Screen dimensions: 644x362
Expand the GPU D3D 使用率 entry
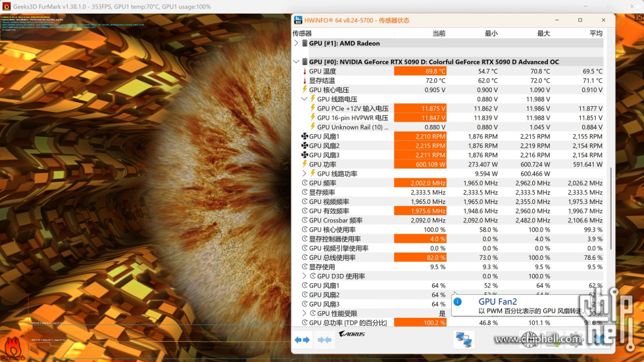(x=304, y=276)
